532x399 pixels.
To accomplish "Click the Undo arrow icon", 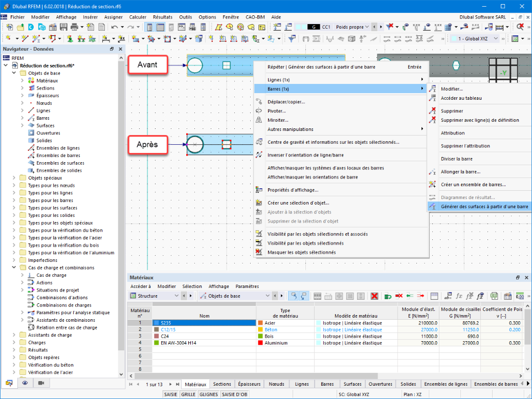I will [115, 27].
